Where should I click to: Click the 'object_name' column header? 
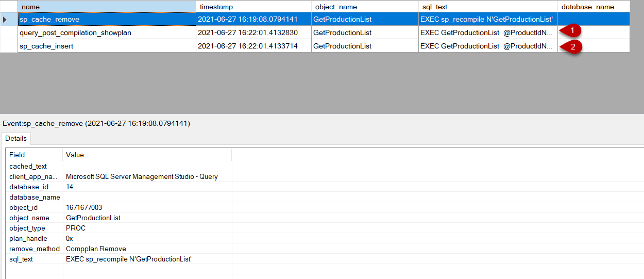point(365,7)
